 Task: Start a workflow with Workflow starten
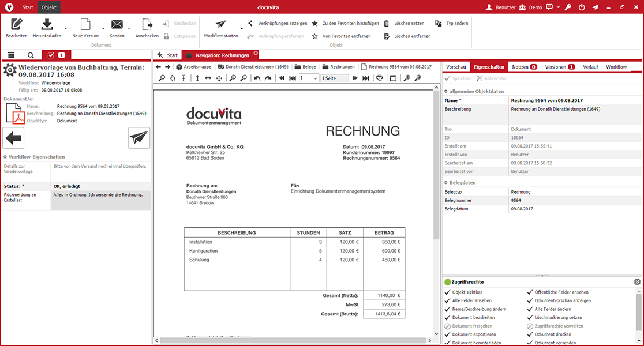[221, 28]
